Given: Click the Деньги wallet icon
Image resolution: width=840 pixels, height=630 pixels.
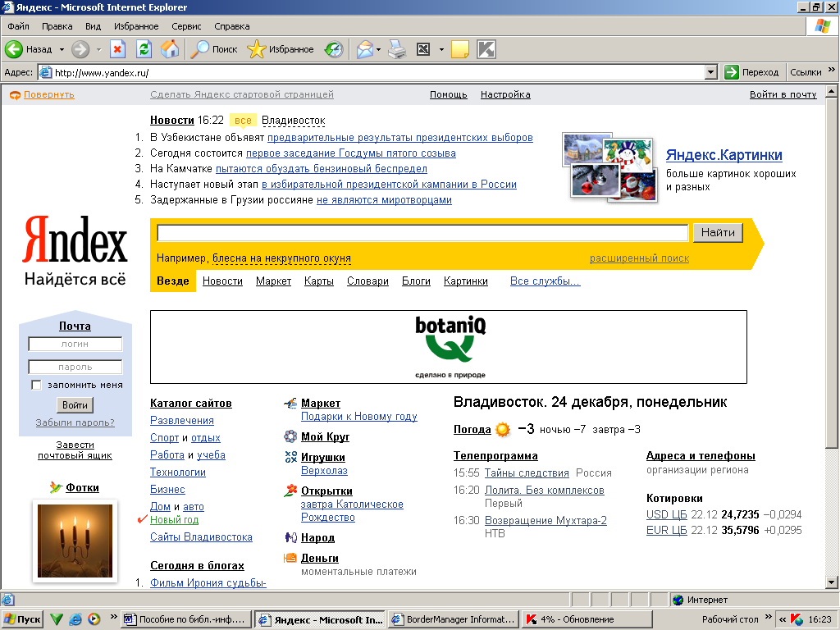Looking at the screenshot, I should coord(290,558).
